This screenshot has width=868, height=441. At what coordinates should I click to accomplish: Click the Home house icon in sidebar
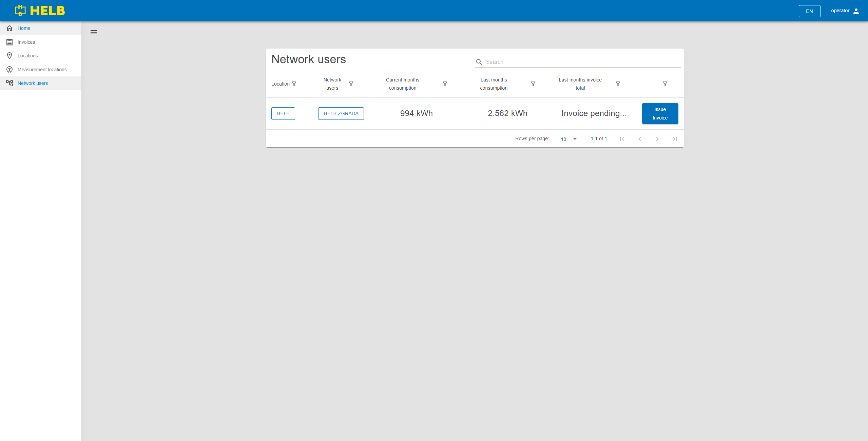click(9, 28)
